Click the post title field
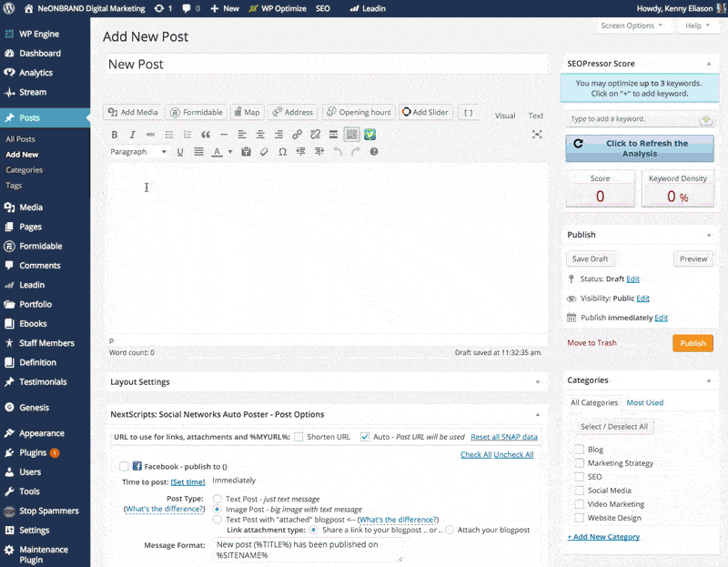The image size is (728, 567). [x=327, y=64]
